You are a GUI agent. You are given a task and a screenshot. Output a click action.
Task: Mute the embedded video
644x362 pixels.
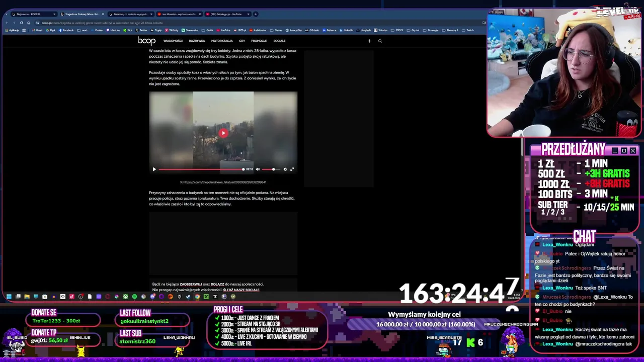(x=258, y=169)
